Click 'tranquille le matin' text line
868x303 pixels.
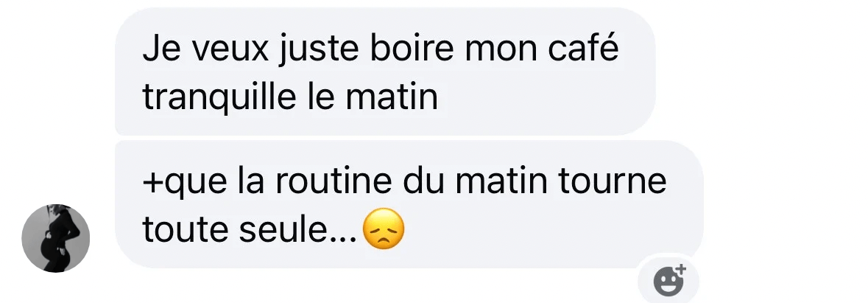[290, 97]
